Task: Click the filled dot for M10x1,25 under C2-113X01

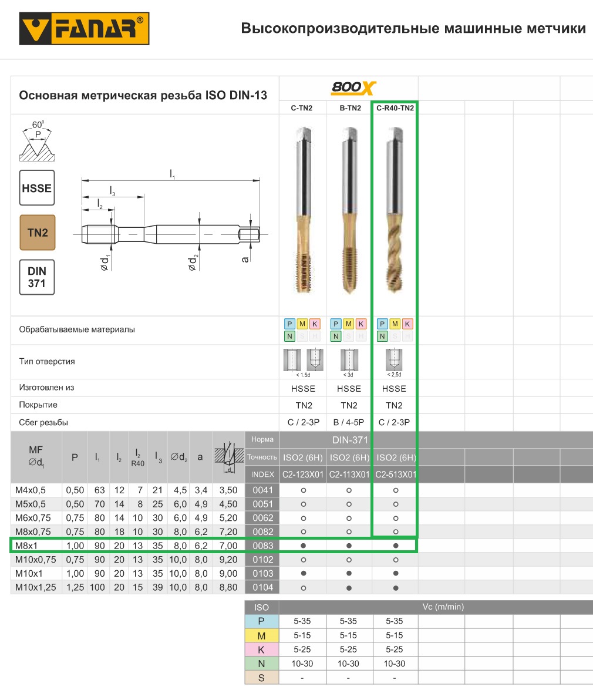Action: 349,588
